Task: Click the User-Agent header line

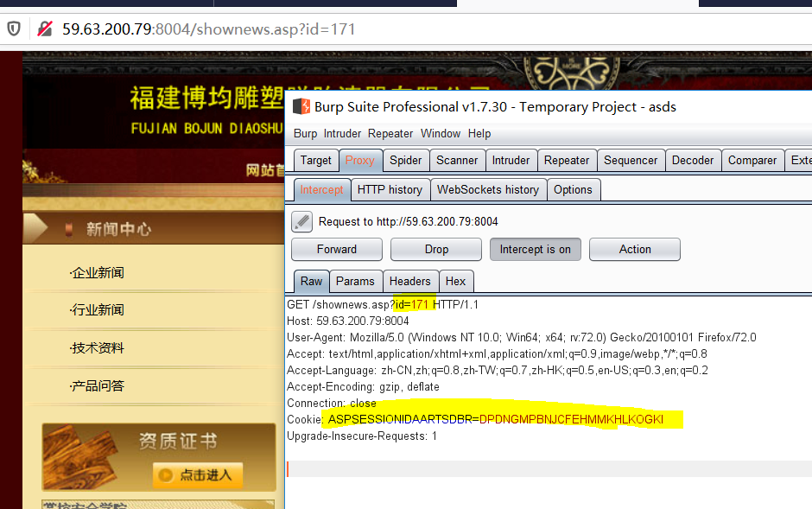Action: [522, 338]
